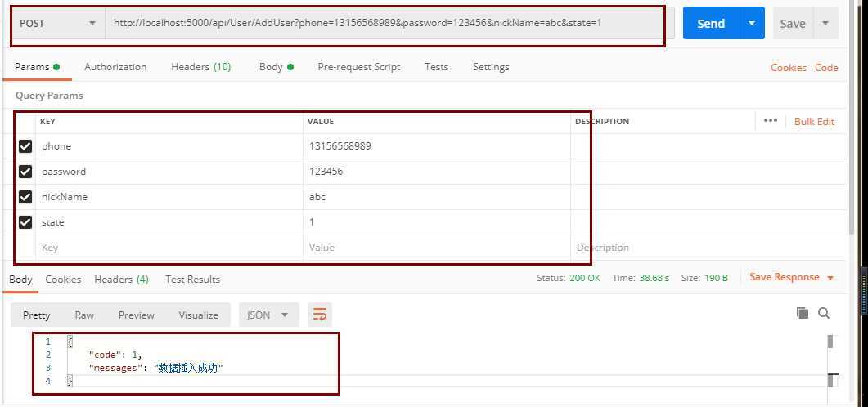Click the phone key cell
The width and height of the screenshot is (868, 407).
pyautogui.click(x=169, y=146)
